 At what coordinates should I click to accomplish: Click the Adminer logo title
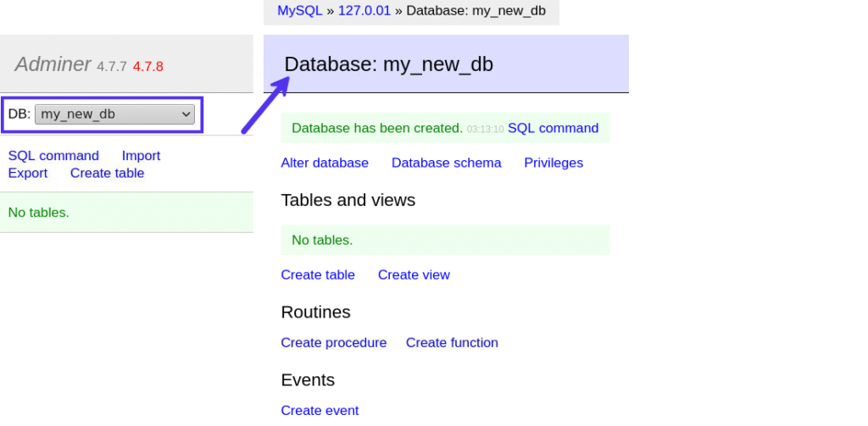53,64
